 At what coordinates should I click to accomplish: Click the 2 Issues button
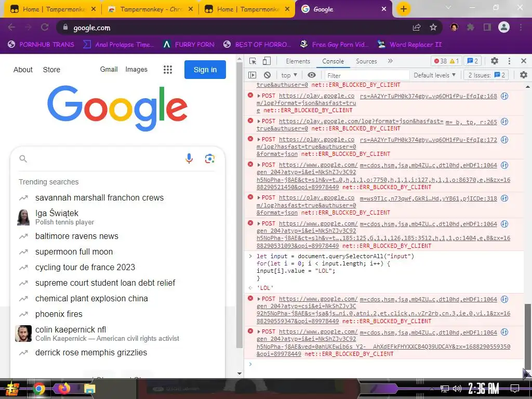(x=486, y=75)
